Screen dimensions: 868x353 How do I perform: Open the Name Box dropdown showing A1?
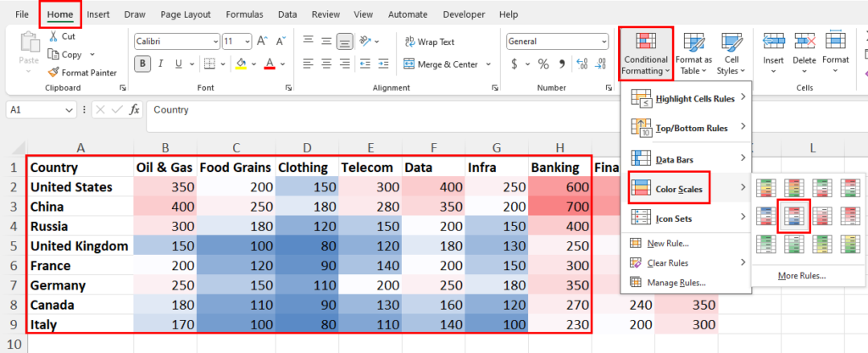pyautogui.click(x=70, y=111)
